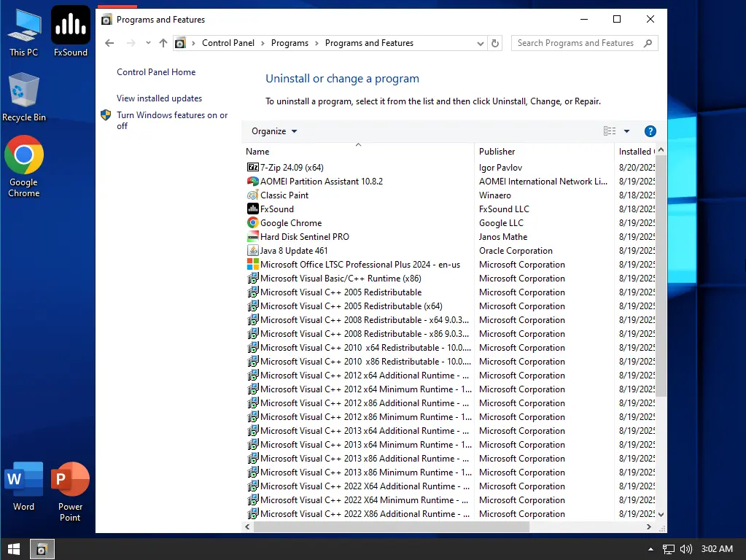Click the vertical scrollbar thumb
This screenshot has height=560, width=746.
(661, 277)
